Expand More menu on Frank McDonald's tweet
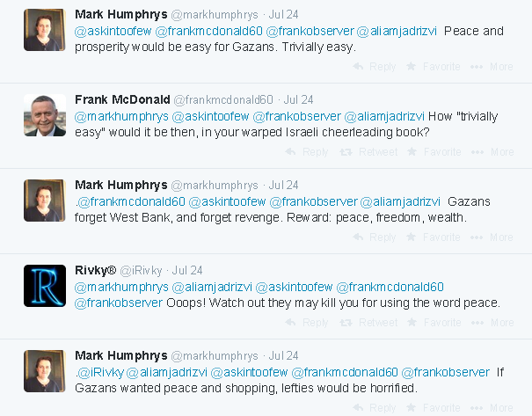 [x=492, y=152]
